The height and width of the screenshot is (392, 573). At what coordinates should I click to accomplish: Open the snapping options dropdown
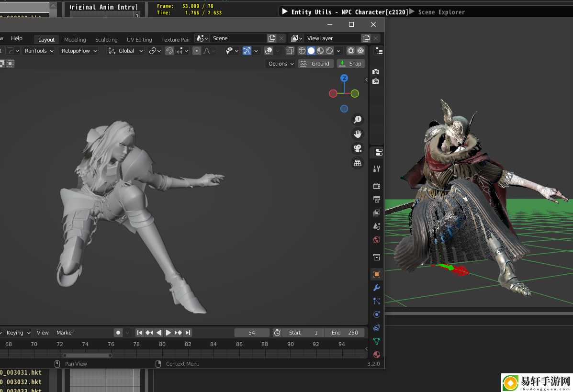(181, 51)
